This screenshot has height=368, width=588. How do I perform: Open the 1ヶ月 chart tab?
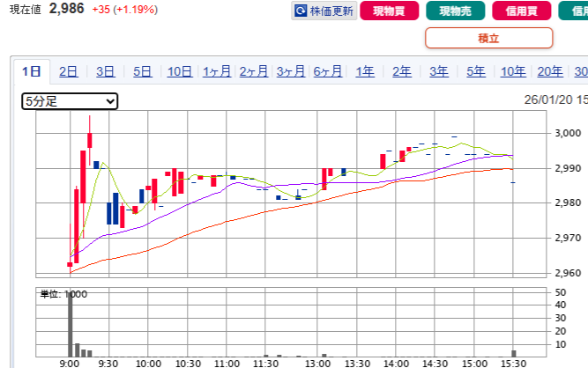point(217,71)
